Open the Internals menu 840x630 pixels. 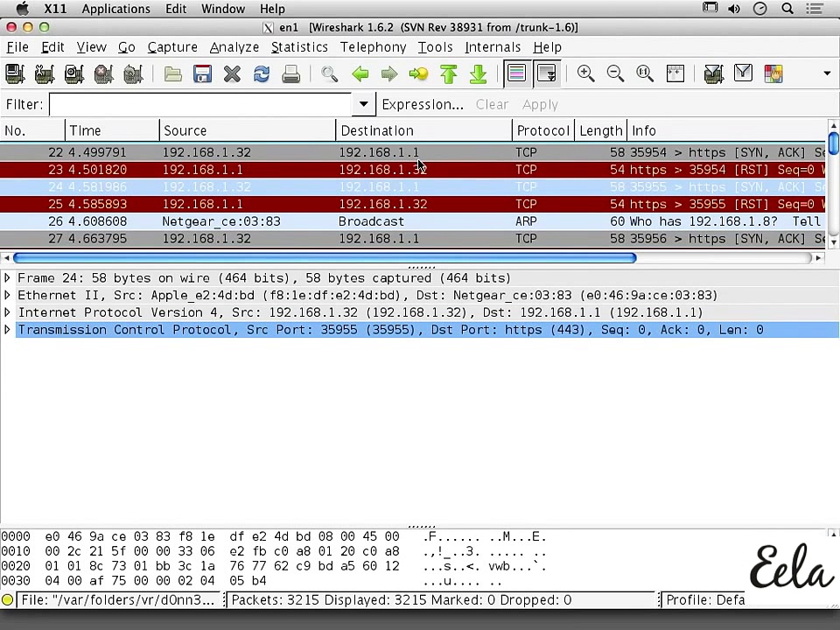pos(493,47)
